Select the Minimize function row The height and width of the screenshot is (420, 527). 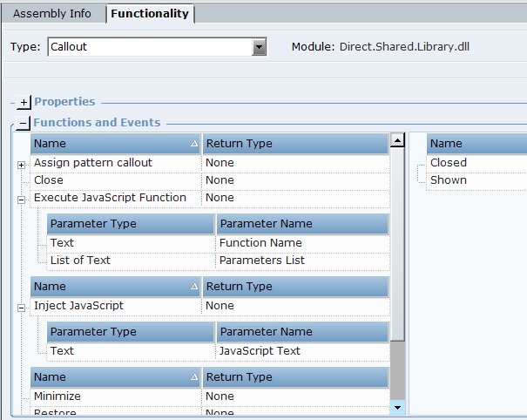(x=57, y=396)
